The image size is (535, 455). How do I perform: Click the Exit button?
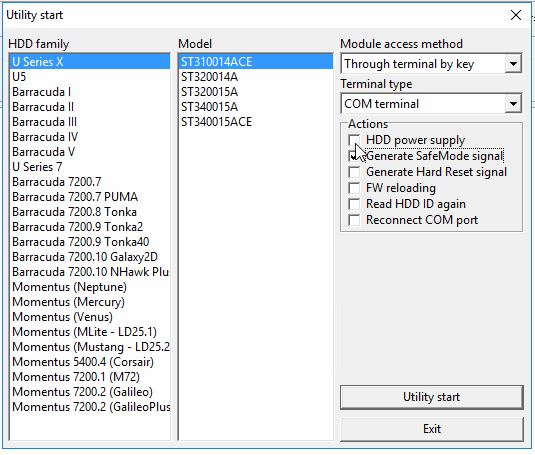click(x=432, y=429)
